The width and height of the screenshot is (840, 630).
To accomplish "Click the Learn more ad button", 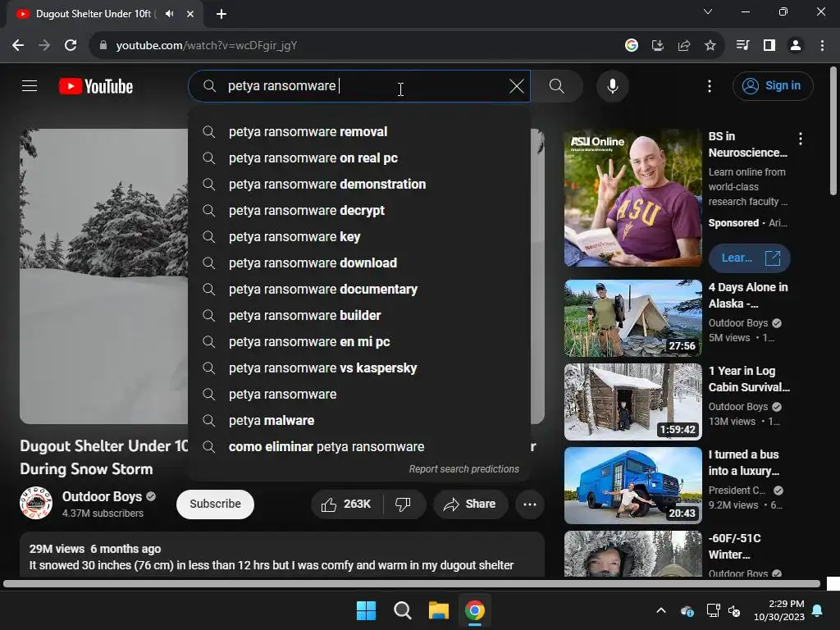I will tap(749, 258).
